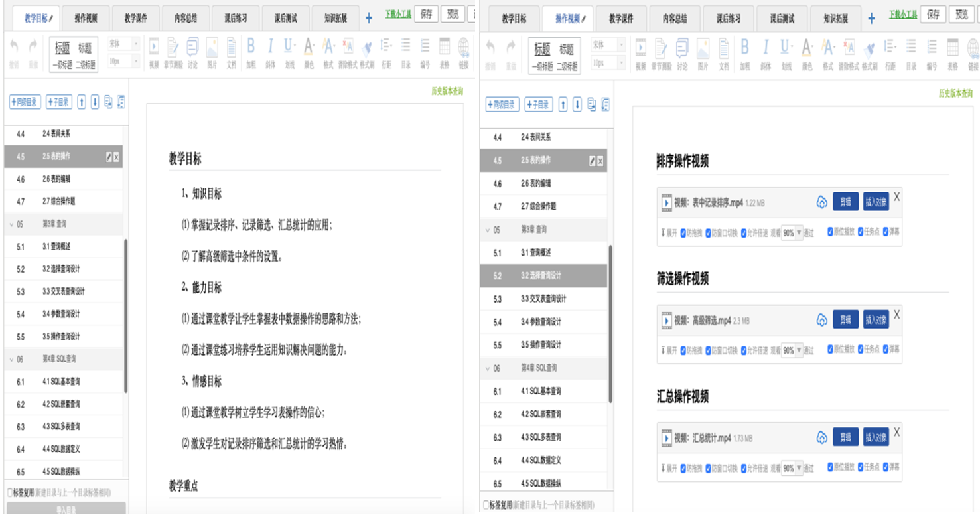Apply 加粗 bold in the left toolbar

[x=251, y=51]
